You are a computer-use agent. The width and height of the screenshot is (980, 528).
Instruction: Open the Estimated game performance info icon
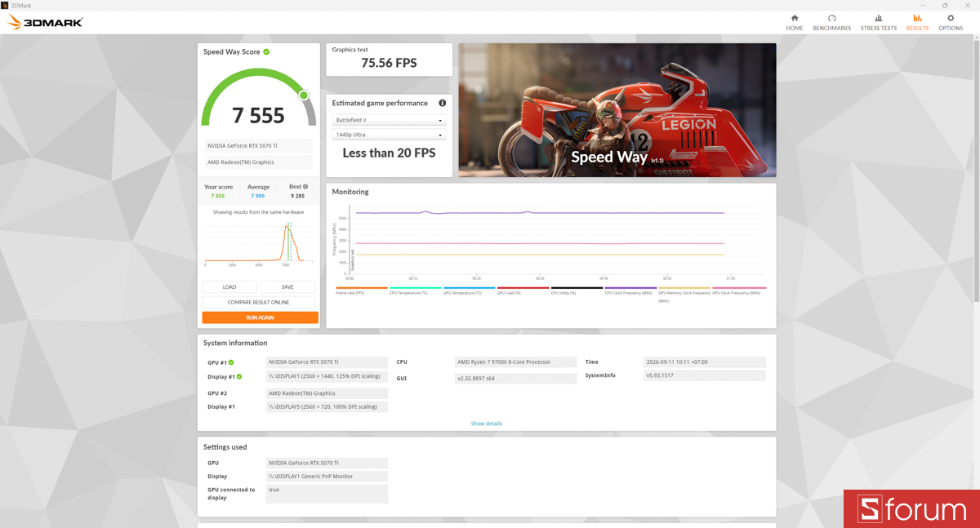[442, 103]
